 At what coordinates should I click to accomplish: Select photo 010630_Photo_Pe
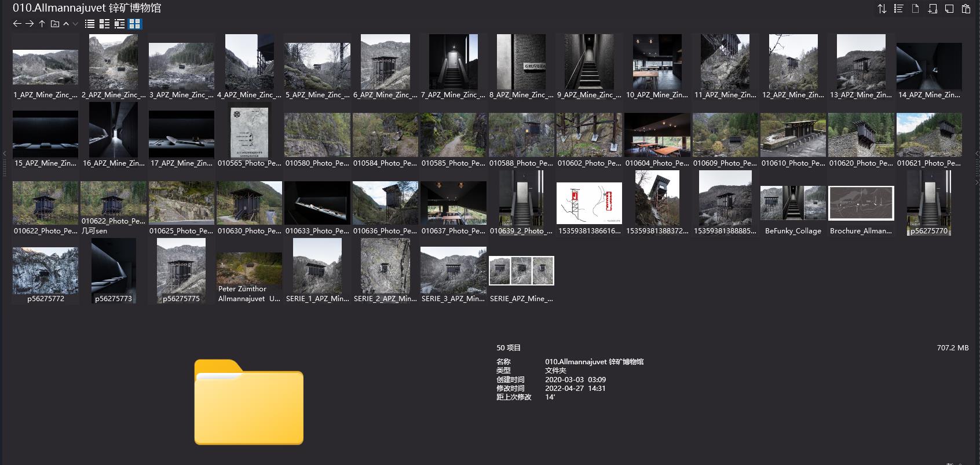pos(249,203)
